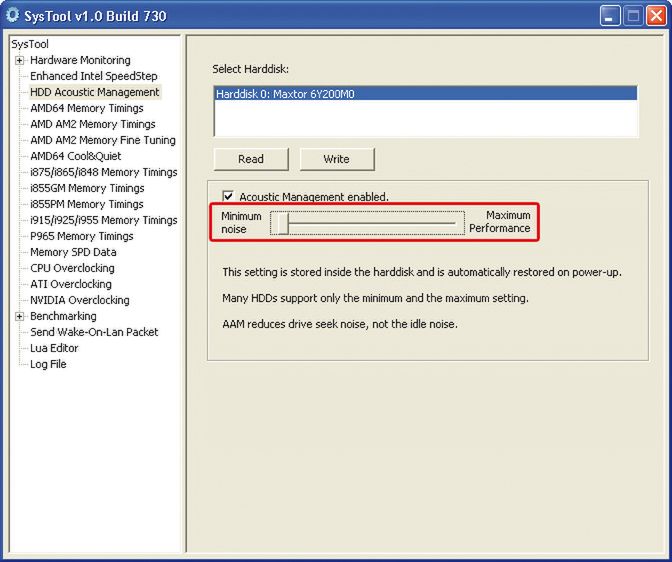672x562 pixels.
Task: Open i875/i865/i848 Memory Timings page
Action: pos(104,172)
